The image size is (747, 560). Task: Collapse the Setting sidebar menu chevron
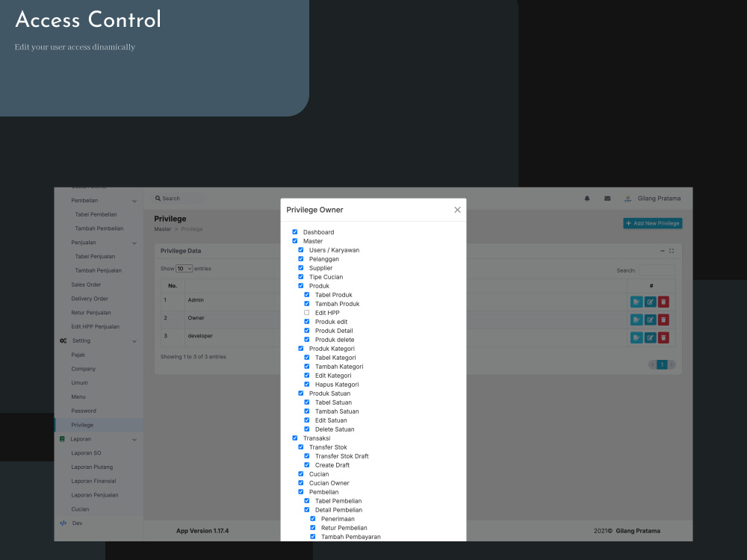click(x=134, y=341)
